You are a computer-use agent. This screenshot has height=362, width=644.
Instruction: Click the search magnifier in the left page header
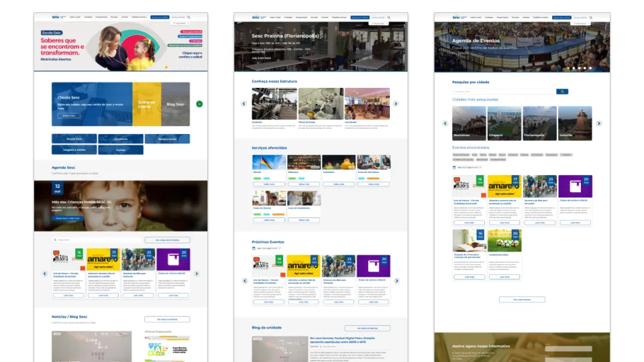189,17
